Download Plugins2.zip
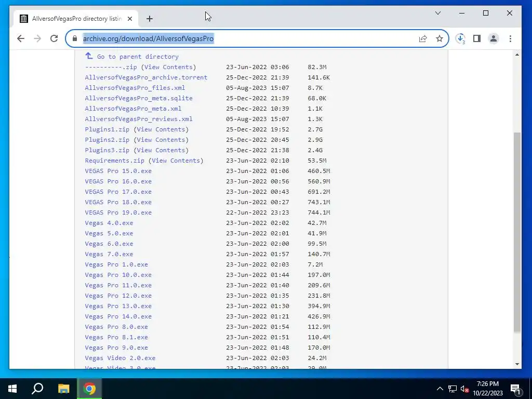 [107, 140]
